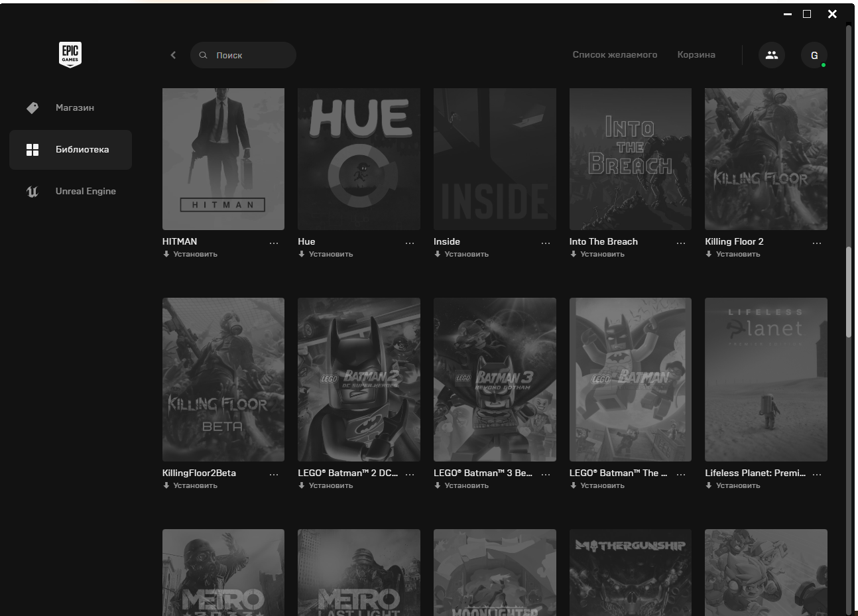Open the Into The Breach cover
This screenshot has height=616, width=858.
tap(631, 159)
